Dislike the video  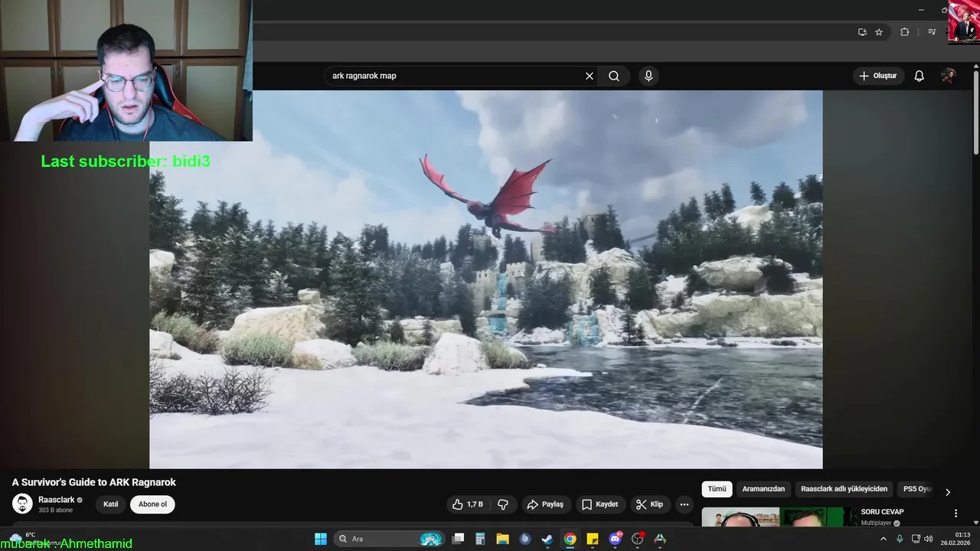coord(503,504)
